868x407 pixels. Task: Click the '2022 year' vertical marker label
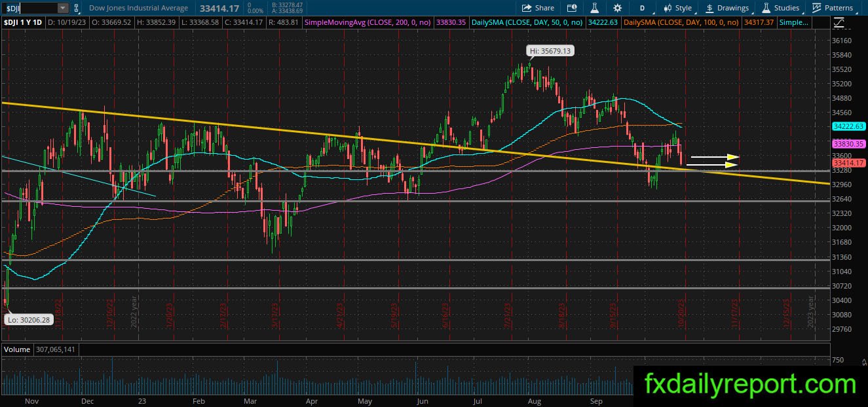click(x=132, y=311)
